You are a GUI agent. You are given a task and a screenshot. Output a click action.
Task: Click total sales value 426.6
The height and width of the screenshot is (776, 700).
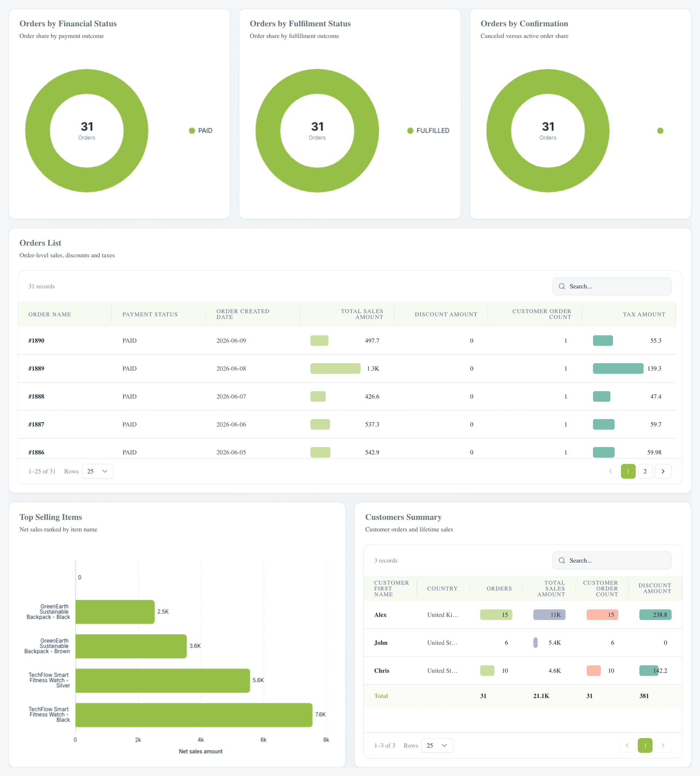point(372,397)
